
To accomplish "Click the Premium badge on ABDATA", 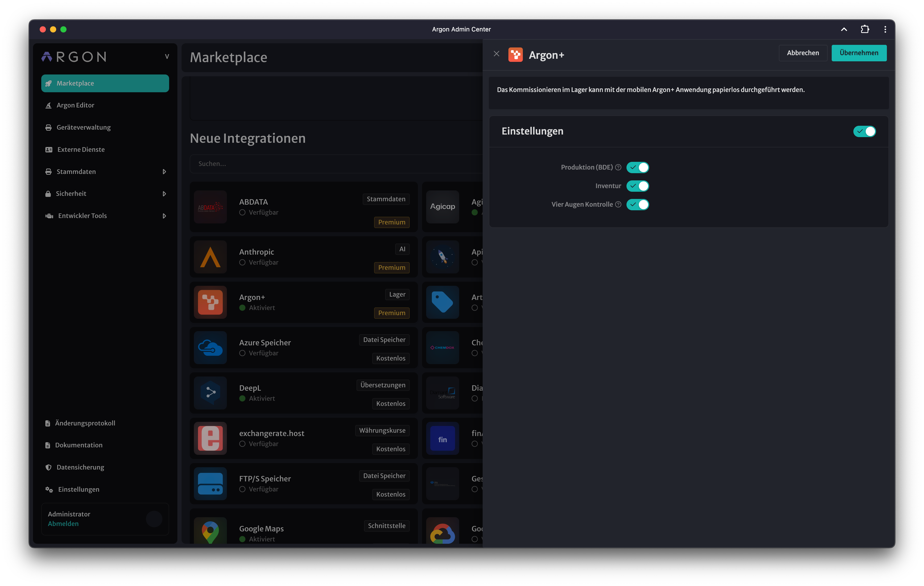I will [x=391, y=222].
